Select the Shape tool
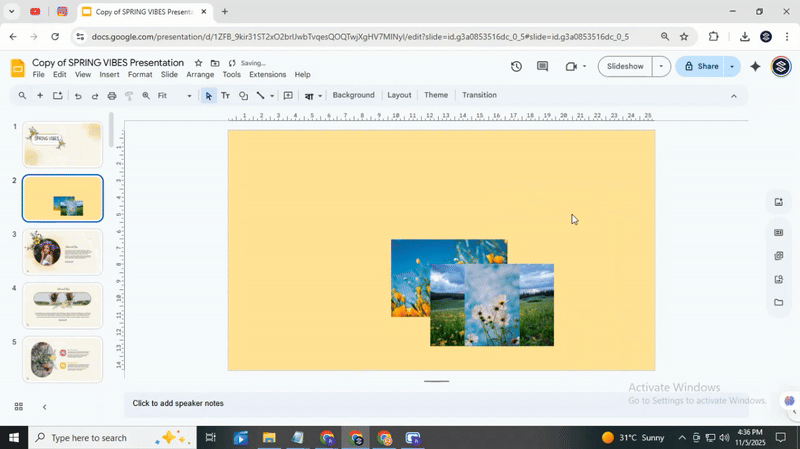Image resolution: width=800 pixels, height=449 pixels. [x=243, y=96]
